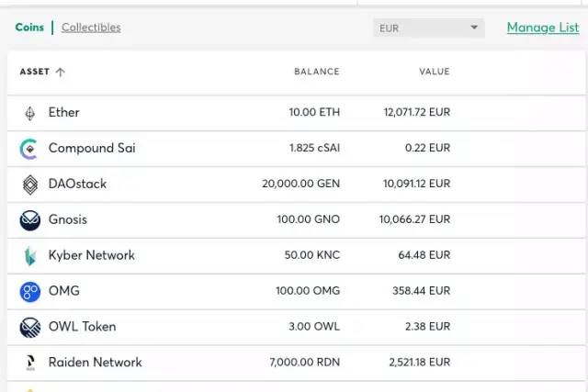
Task: Click the 358.44 EUR value
Action: point(421,291)
